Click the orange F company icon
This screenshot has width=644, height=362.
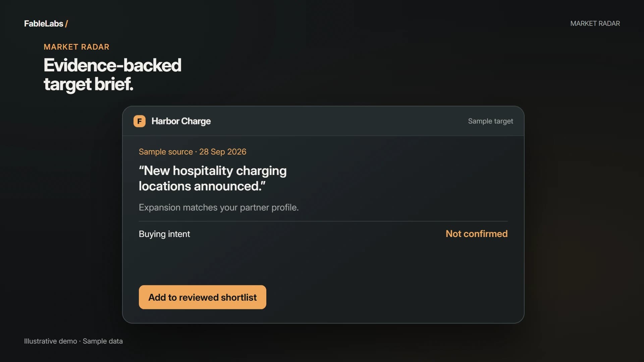[140, 121]
